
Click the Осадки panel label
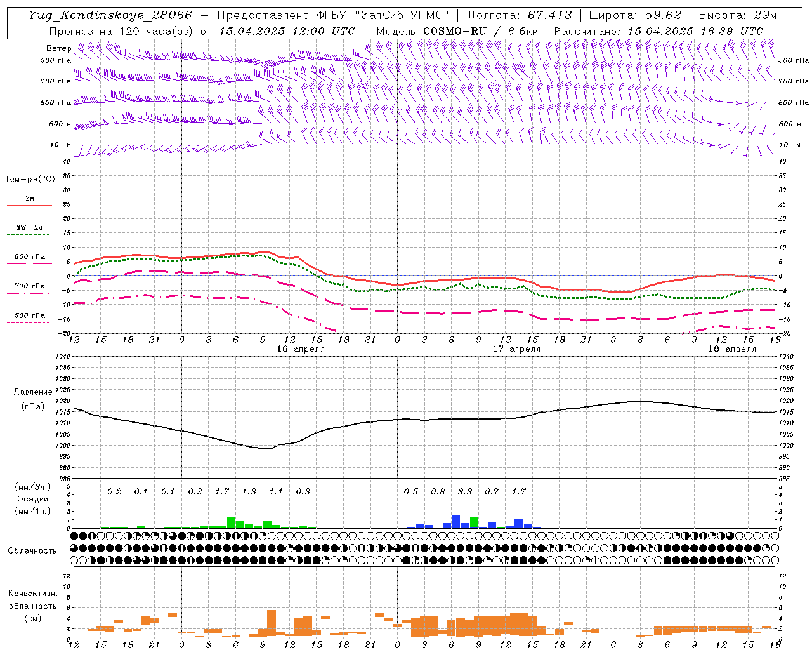(33, 499)
